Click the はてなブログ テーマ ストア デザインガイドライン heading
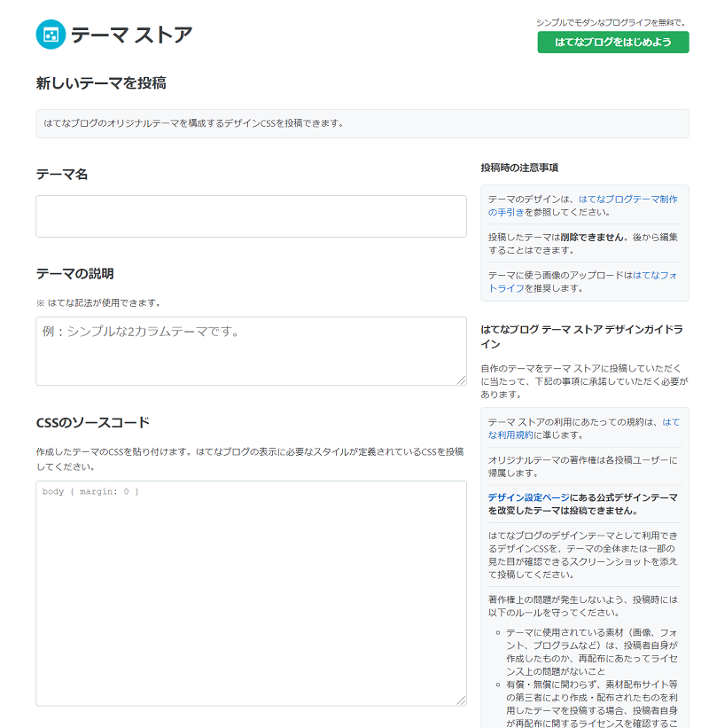The image size is (709, 728). point(582,337)
